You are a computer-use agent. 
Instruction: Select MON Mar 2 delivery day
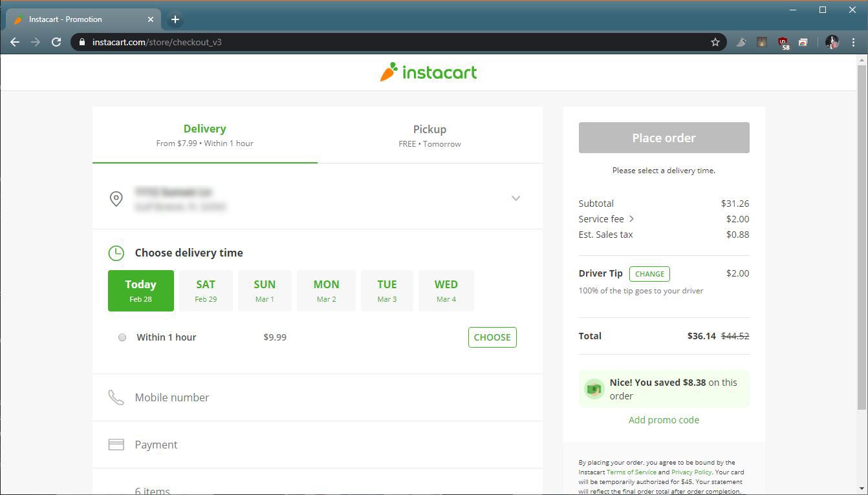click(326, 291)
